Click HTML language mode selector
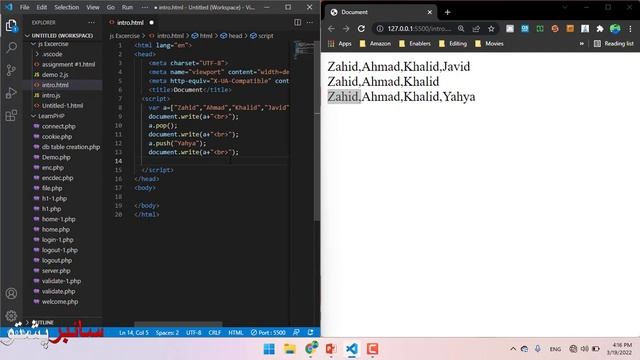This screenshot has height=360, width=640. point(236,333)
